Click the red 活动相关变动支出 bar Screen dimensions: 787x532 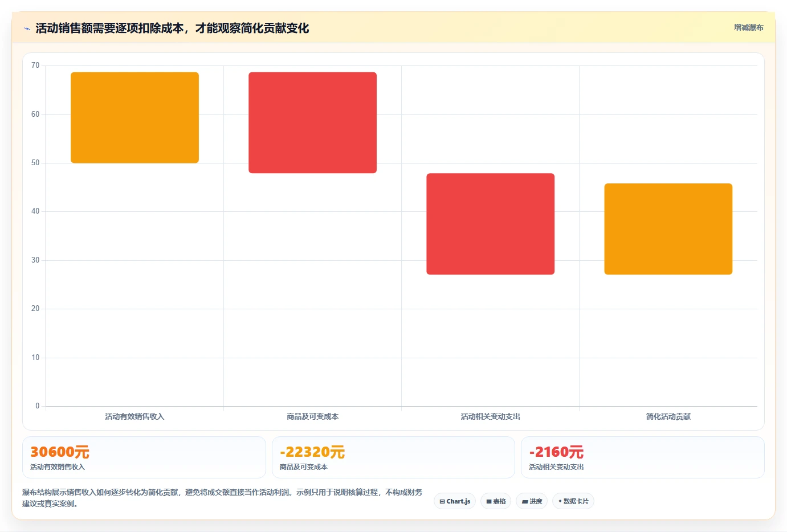[x=490, y=224]
